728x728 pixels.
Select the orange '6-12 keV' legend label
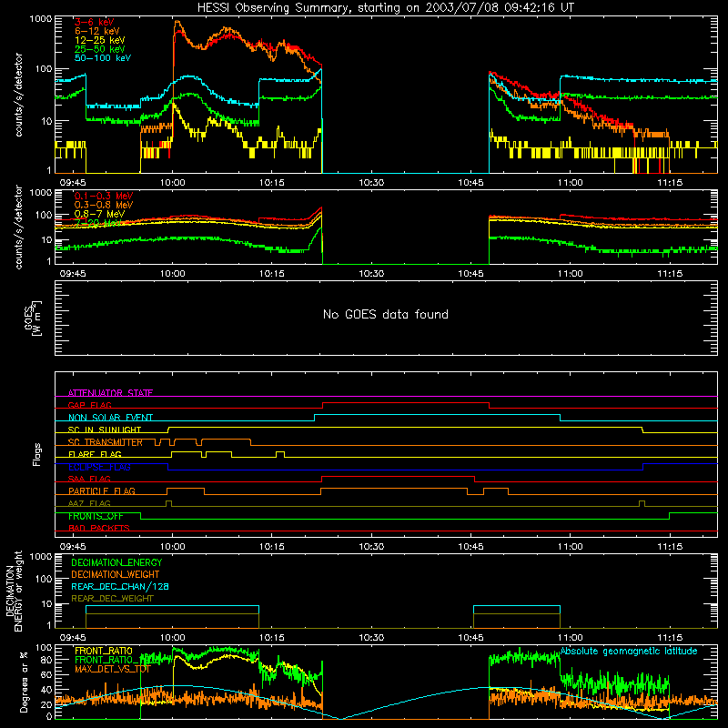(x=96, y=31)
